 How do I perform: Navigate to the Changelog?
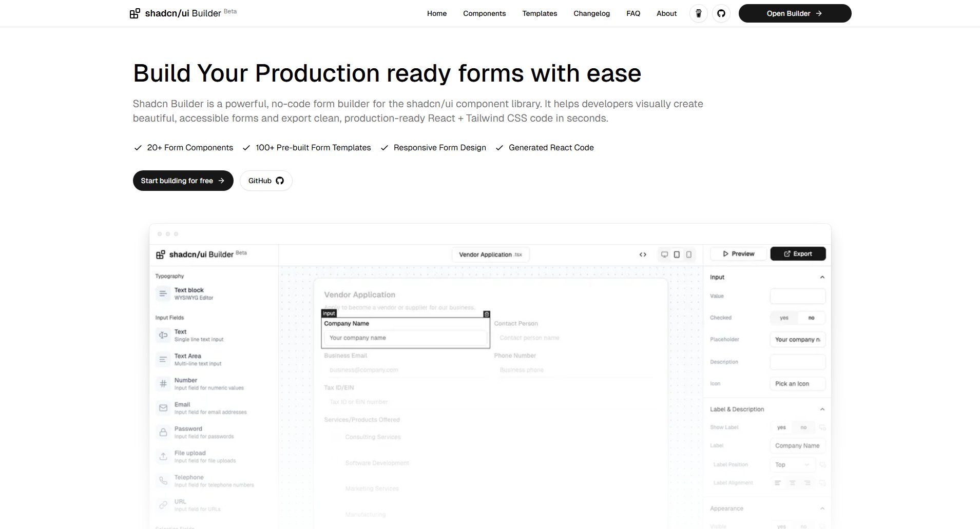point(591,13)
